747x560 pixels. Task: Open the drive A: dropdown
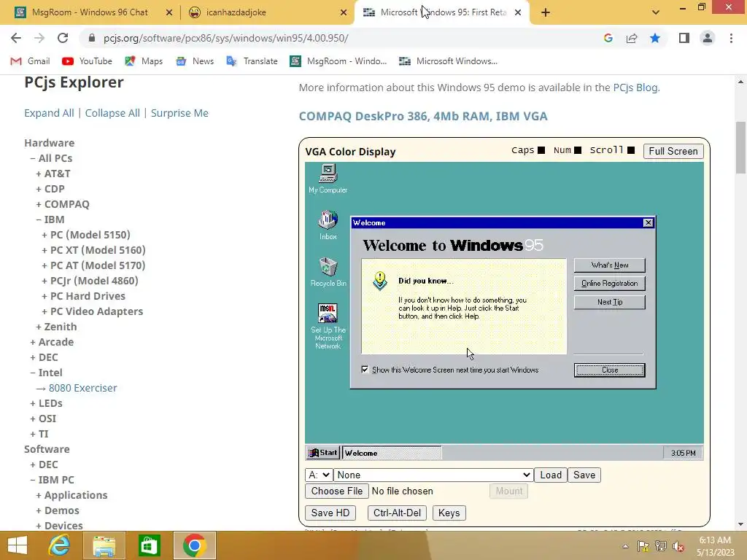[319, 475]
